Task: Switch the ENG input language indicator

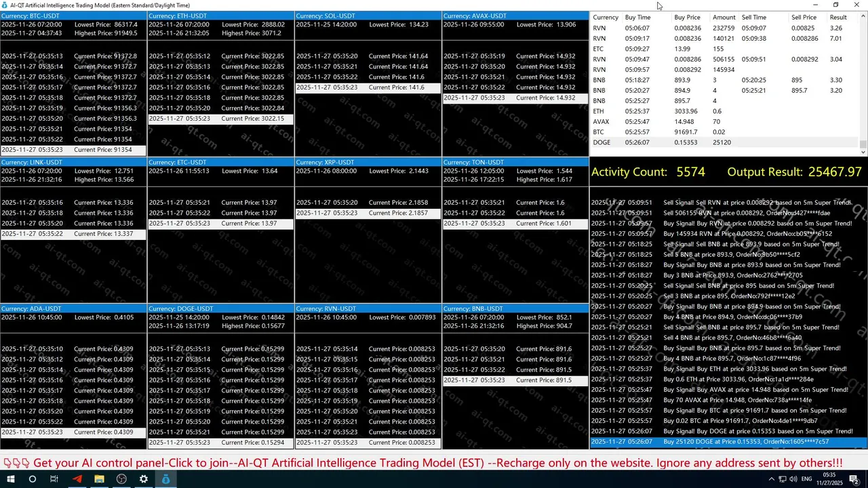Action: [807, 479]
